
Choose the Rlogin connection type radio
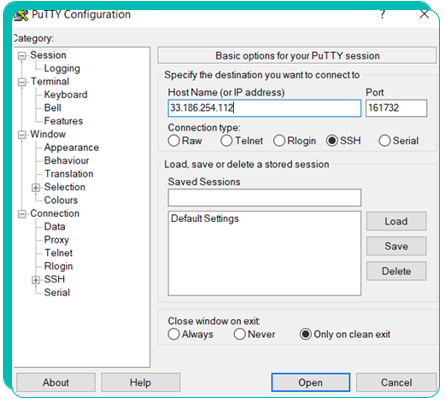coord(279,141)
